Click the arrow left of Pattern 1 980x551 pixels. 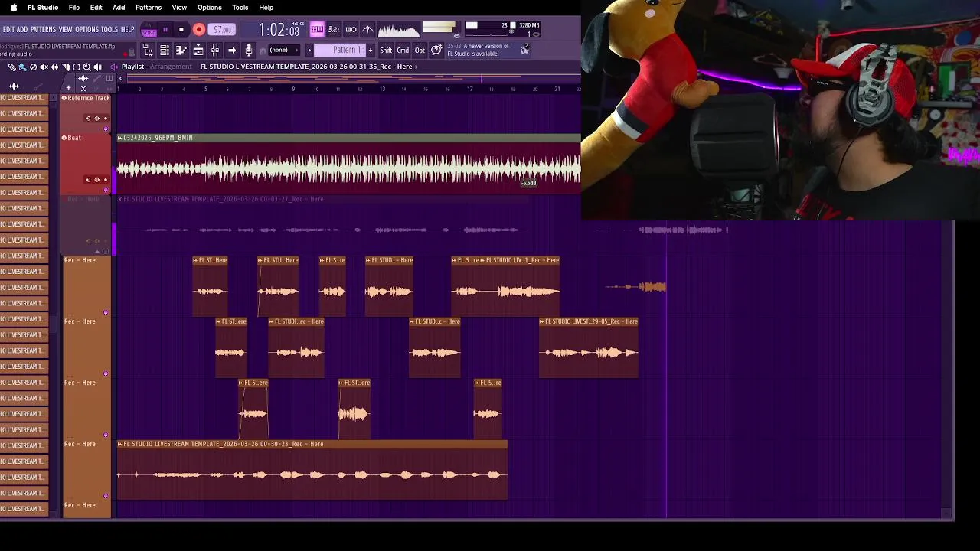coord(309,51)
